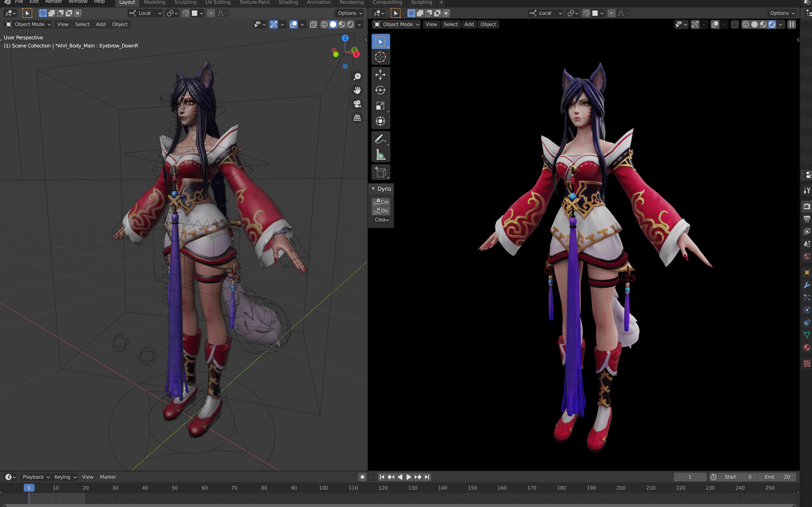Click the camera view icon in left viewport
The width and height of the screenshot is (812, 507).
357,104
